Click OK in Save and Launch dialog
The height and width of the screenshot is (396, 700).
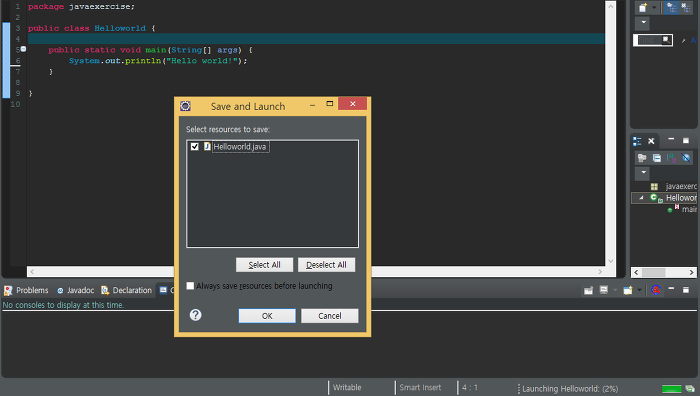tap(267, 316)
